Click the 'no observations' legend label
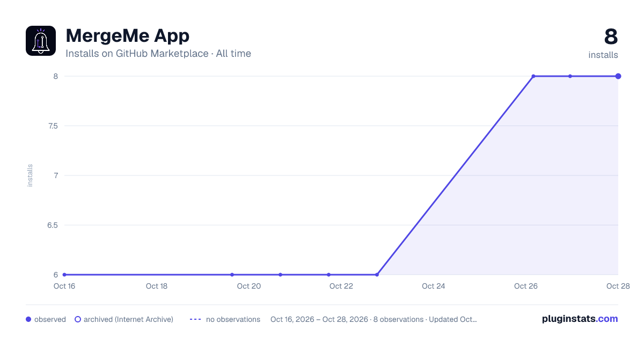 click(x=233, y=319)
